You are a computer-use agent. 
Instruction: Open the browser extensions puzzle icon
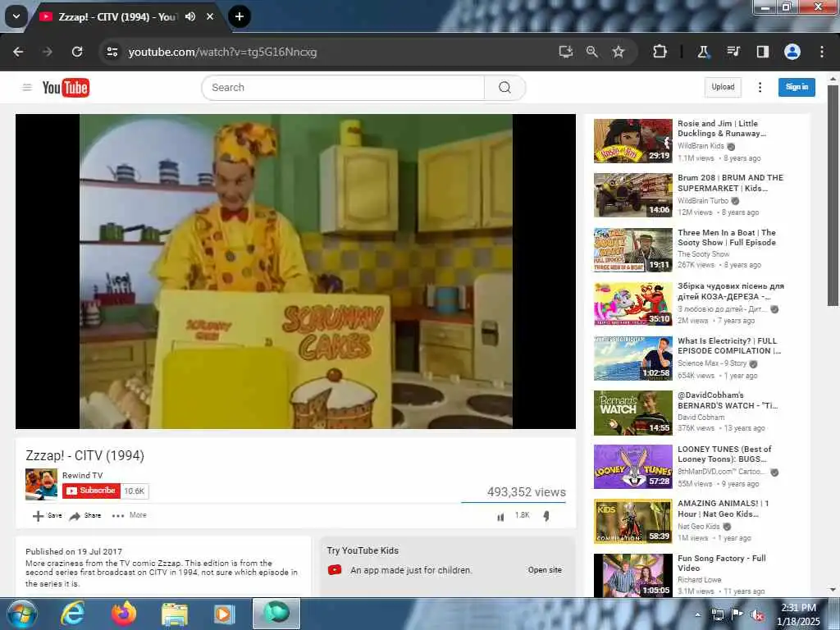point(660,52)
